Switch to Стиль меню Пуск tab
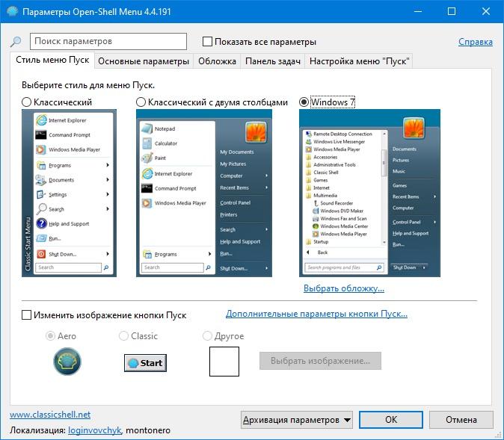The image size is (504, 440). (x=52, y=60)
